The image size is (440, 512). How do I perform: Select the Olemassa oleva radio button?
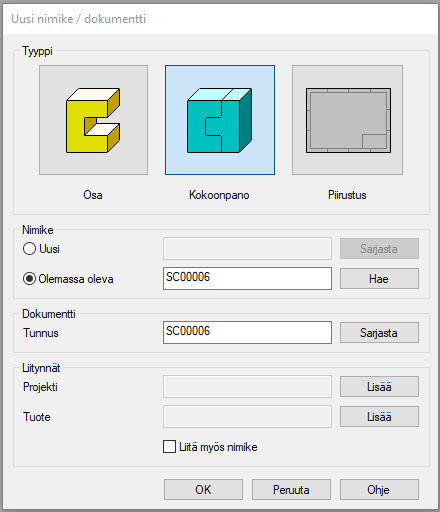point(29,279)
